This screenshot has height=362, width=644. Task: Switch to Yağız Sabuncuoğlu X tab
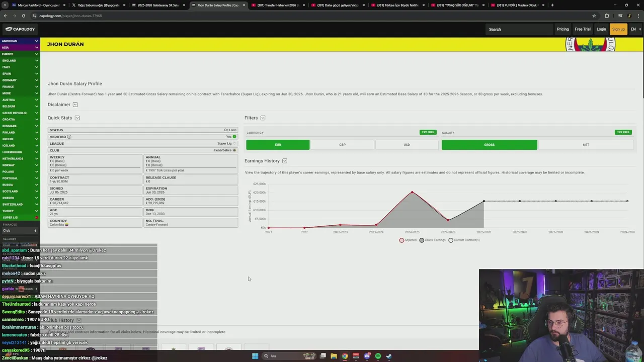point(98,5)
